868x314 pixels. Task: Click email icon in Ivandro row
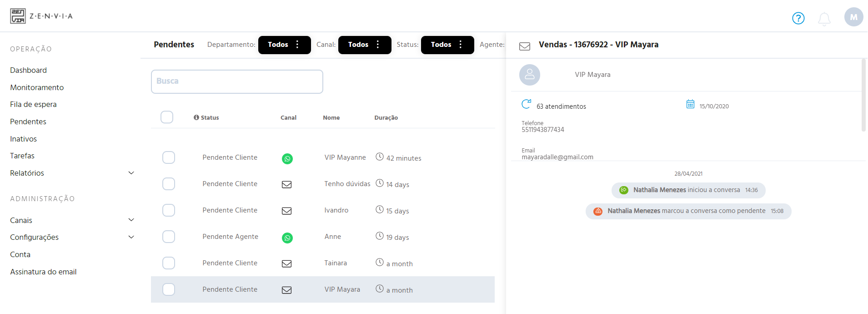(287, 211)
